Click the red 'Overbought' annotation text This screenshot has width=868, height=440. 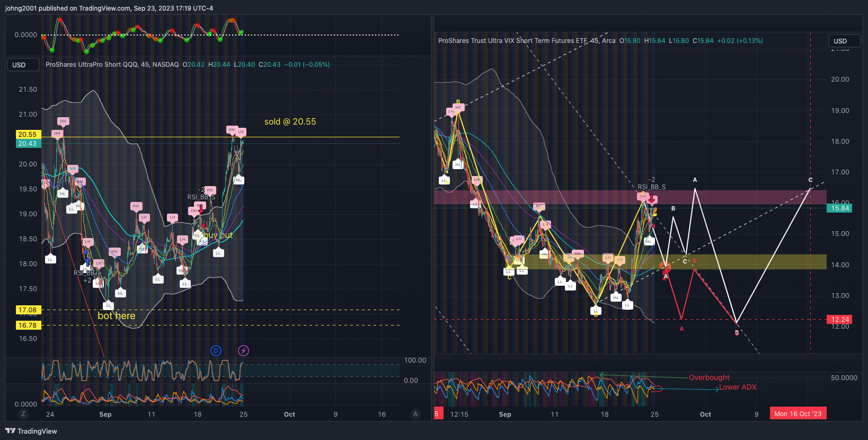click(709, 377)
